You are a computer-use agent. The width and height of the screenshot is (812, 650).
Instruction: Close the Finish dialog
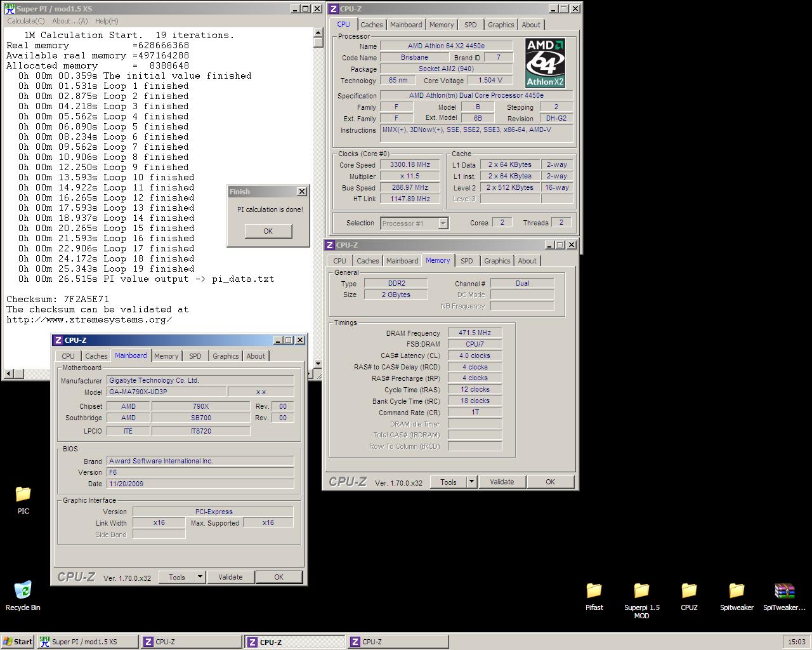click(x=302, y=191)
